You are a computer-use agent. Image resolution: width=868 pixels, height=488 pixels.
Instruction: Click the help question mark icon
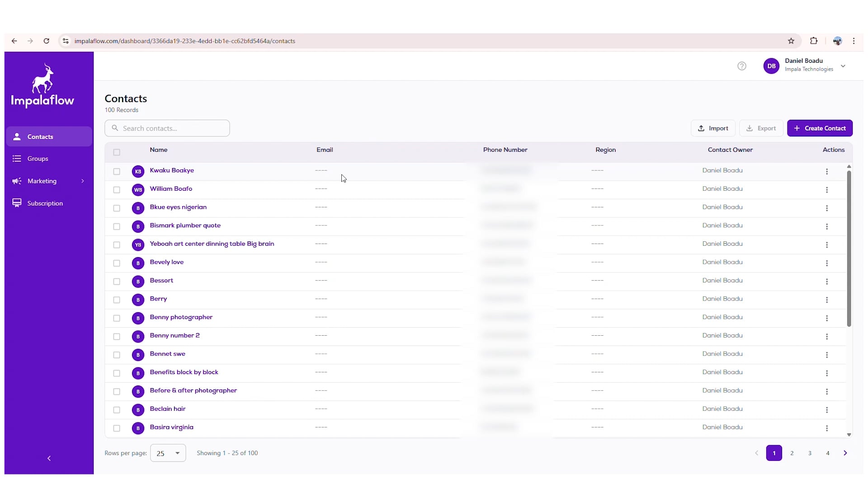741,66
